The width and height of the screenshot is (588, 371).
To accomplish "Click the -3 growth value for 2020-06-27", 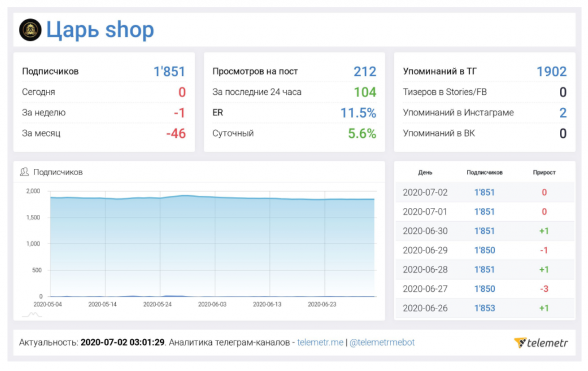I will [x=544, y=289].
